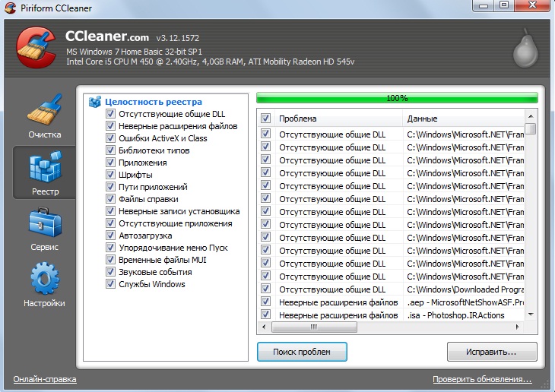Click the Целостность реестра registry icon

pyautogui.click(x=95, y=102)
